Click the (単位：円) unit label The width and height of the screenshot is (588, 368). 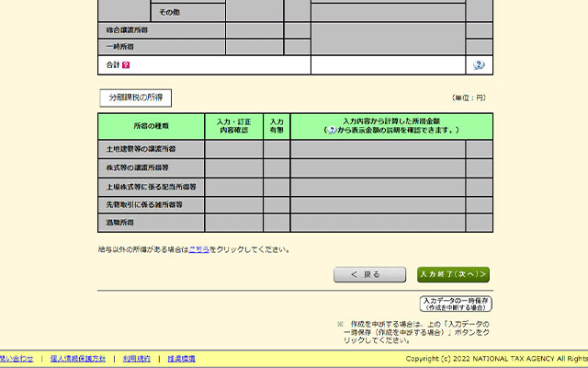(x=469, y=98)
